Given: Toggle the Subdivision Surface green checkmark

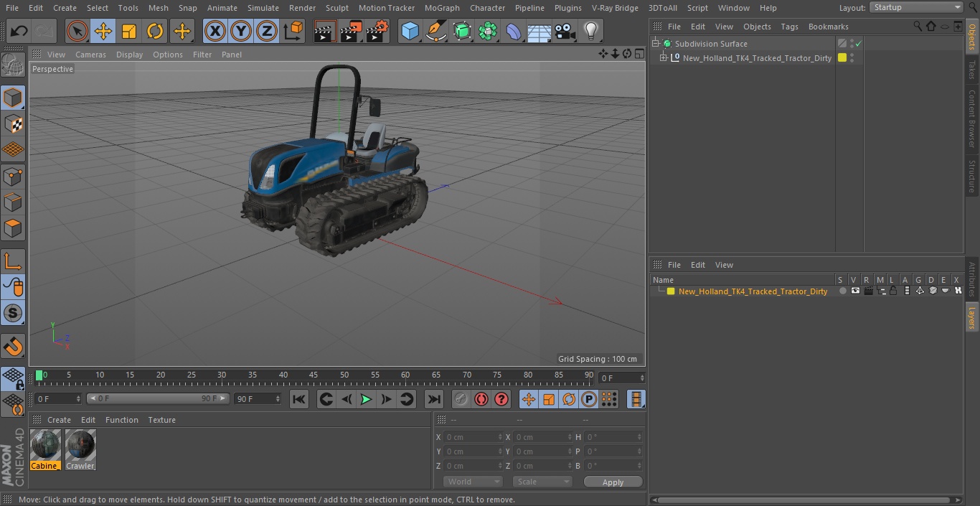Looking at the screenshot, I should [x=858, y=44].
